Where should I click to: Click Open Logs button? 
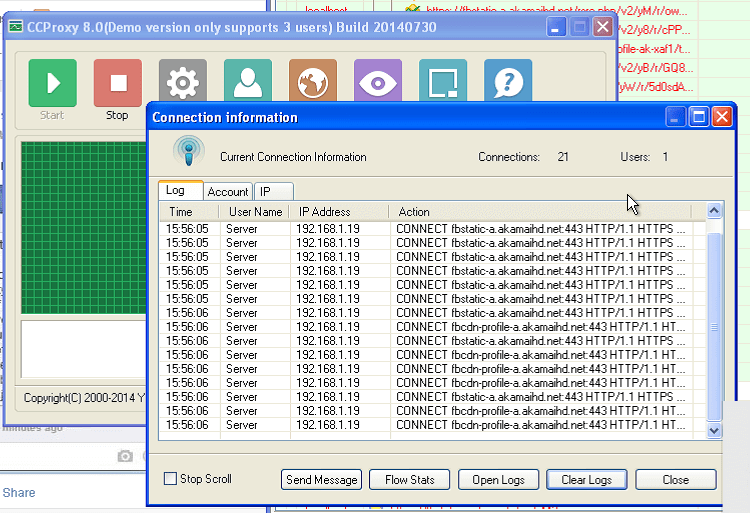coord(498,480)
